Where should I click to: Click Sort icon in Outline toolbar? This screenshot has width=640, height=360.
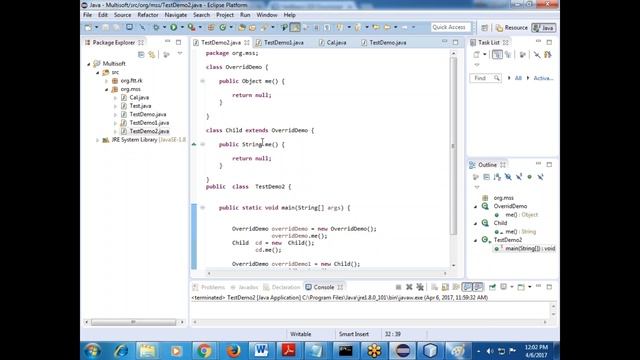point(497,177)
